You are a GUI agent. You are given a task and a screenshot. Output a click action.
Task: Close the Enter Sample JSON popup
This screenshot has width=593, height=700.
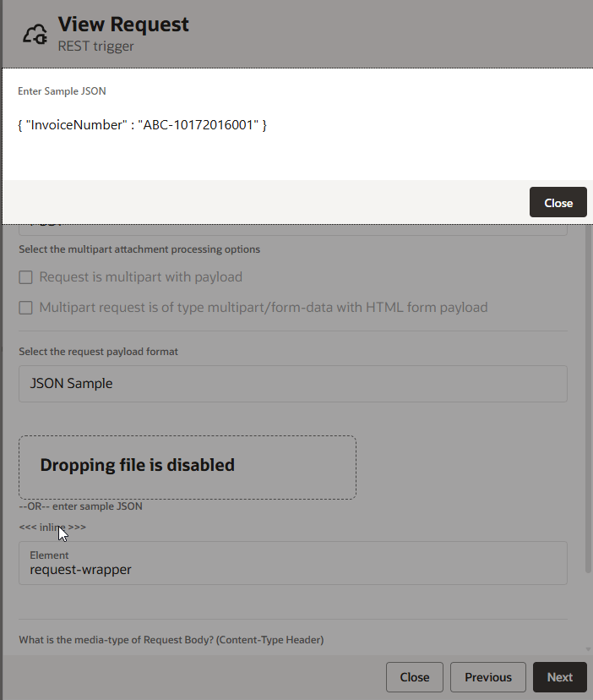point(558,203)
